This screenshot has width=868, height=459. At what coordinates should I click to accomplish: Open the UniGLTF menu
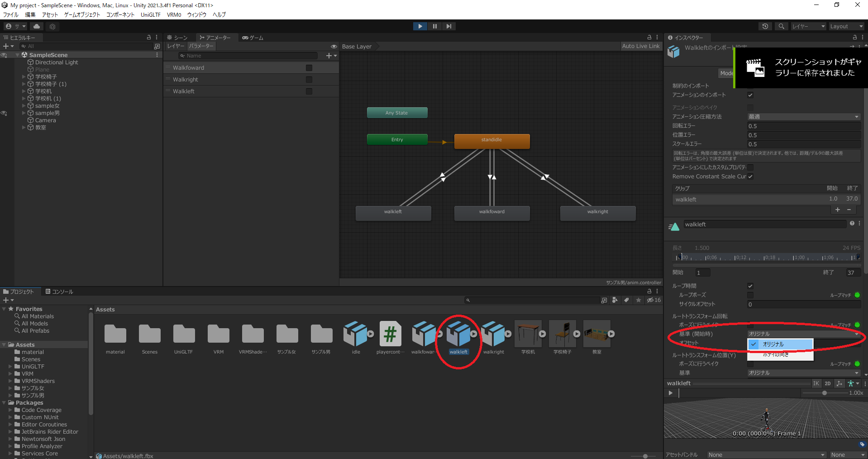(x=150, y=14)
